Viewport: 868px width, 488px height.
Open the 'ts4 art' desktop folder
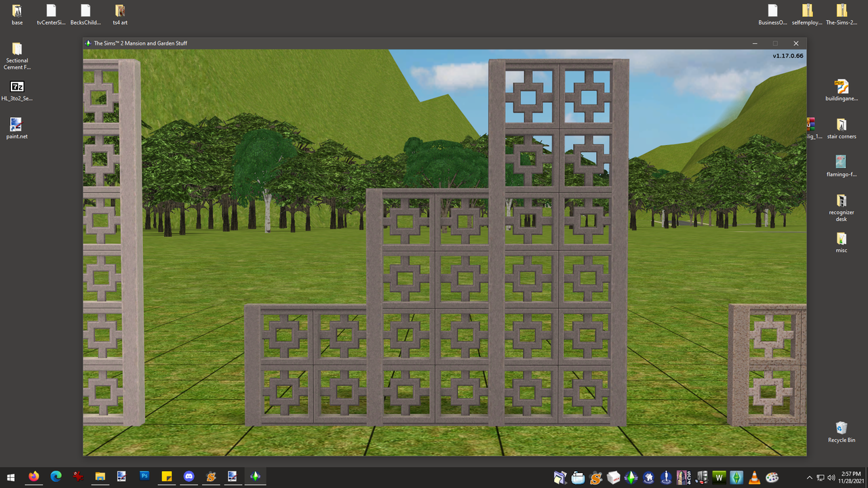120,15
